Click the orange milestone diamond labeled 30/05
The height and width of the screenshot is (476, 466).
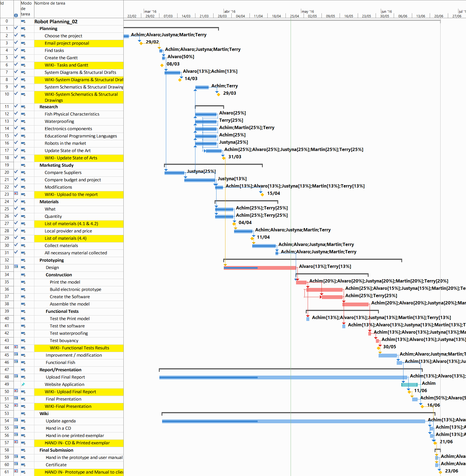[379, 348]
